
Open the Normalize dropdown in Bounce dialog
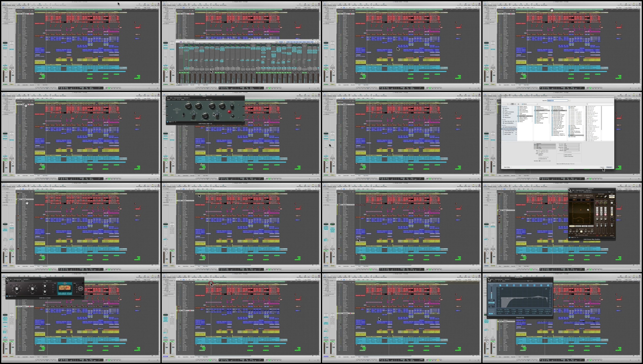pos(544,161)
